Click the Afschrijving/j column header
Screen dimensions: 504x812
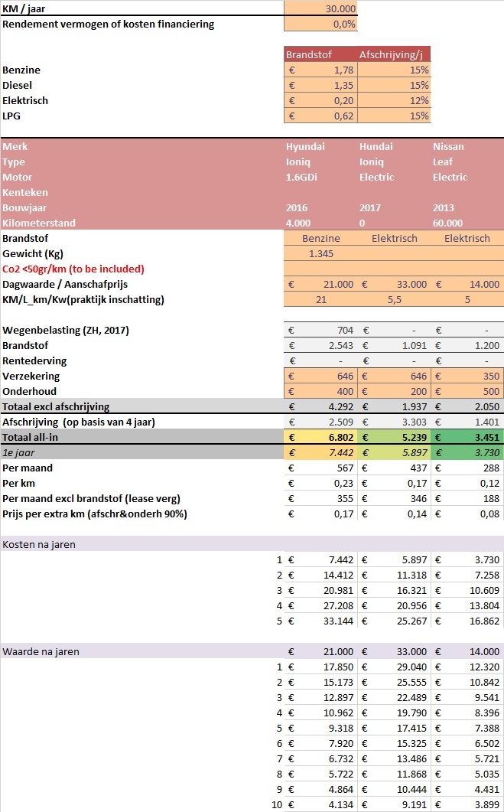click(394, 54)
